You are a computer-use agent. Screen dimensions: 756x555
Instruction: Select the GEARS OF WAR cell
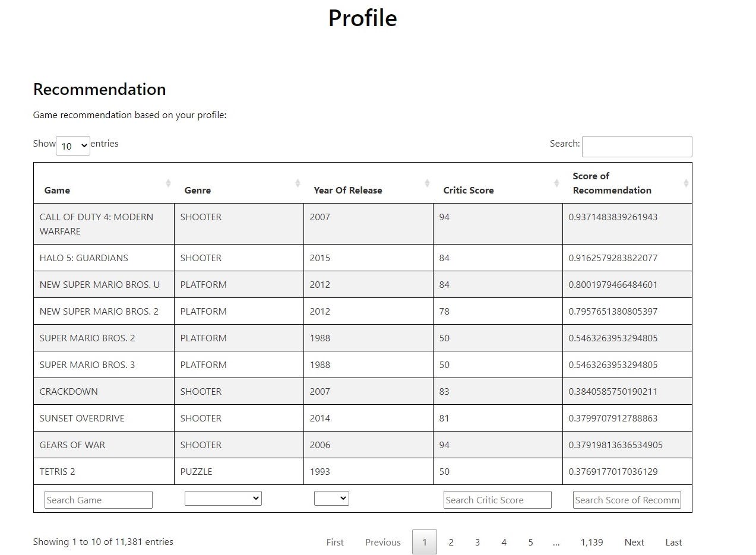[x=104, y=445]
